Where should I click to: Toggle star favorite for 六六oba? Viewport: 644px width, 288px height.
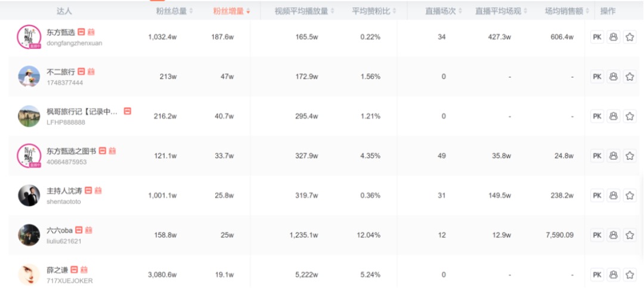tap(630, 235)
